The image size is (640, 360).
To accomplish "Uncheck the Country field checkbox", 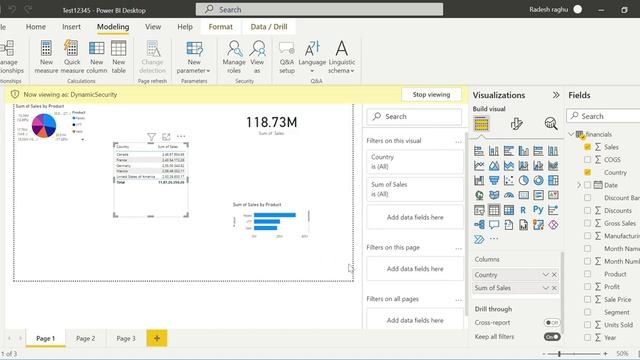I will click(587, 172).
